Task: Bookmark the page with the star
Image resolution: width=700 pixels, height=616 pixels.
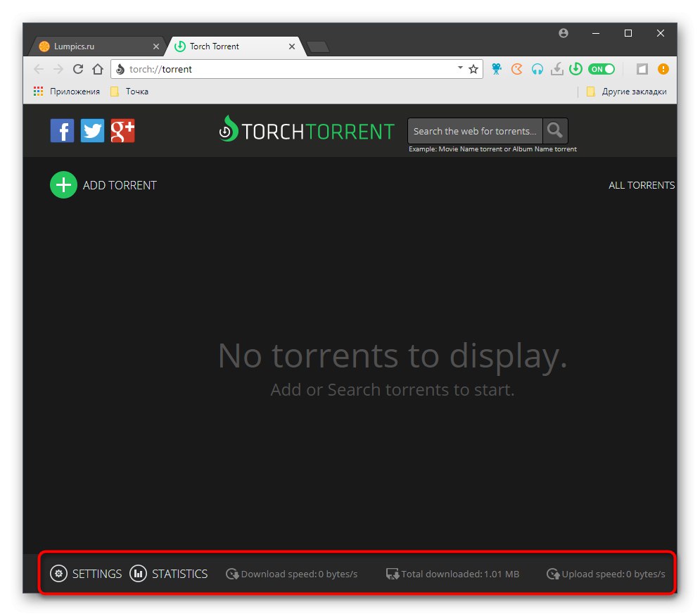Action: point(473,68)
